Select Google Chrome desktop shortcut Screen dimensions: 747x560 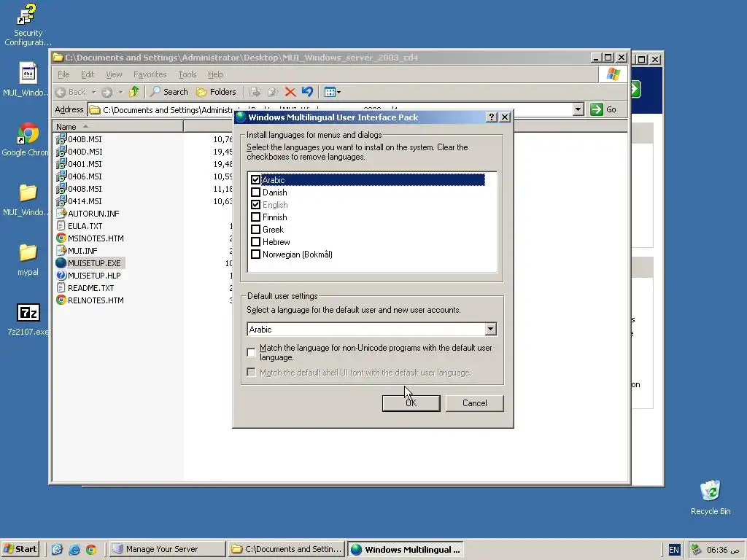28,139
